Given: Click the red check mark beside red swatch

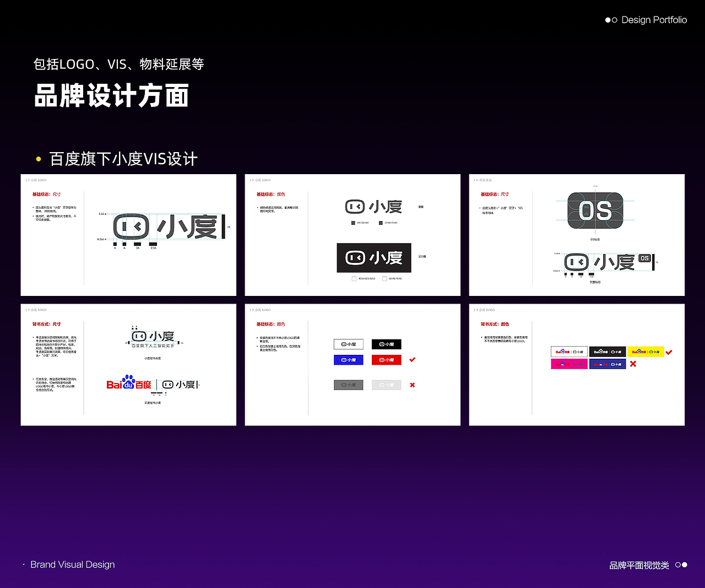Looking at the screenshot, I should point(413,359).
